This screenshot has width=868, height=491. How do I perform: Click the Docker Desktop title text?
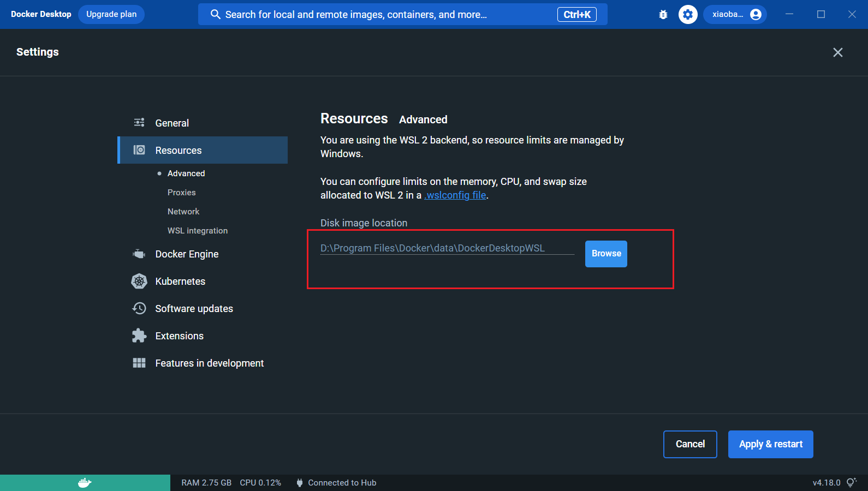41,14
